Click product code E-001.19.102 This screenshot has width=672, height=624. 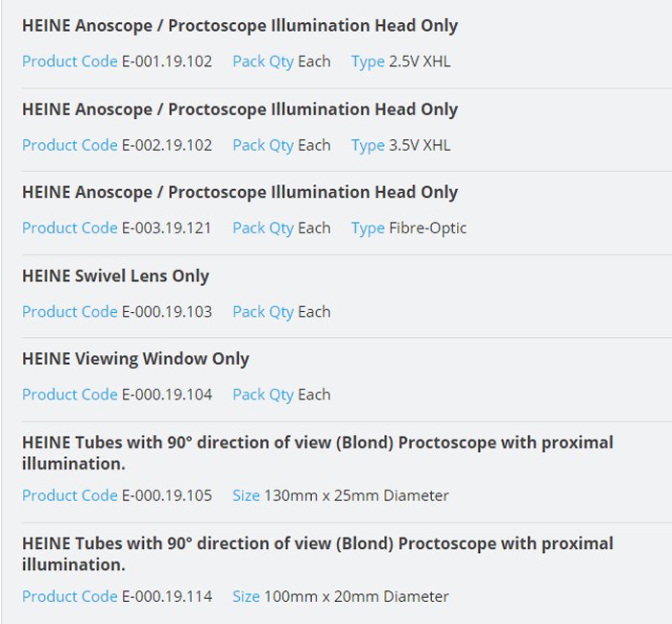click(167, 61)
